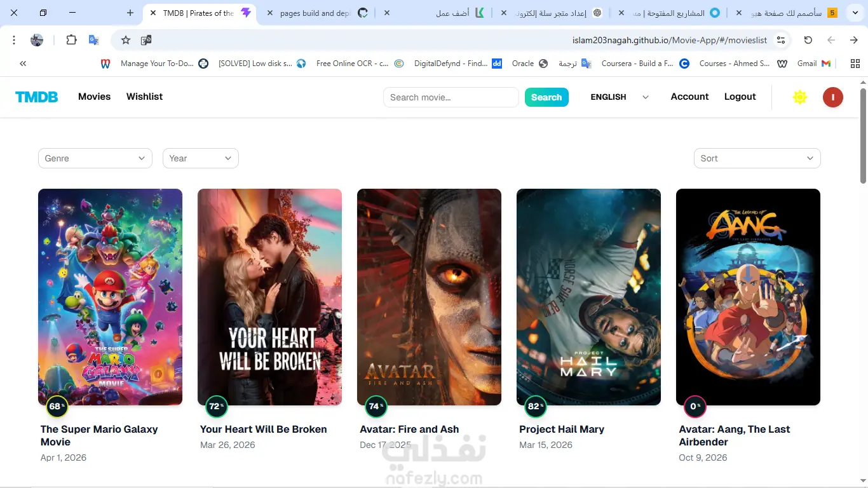868x488 pixels.
Task: Change language from ENGLISH selector
Action: (620, 97)
